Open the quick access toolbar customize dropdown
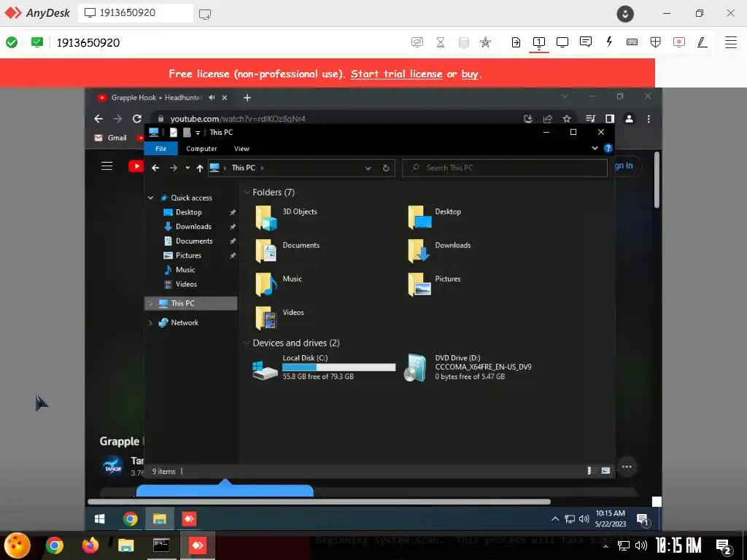Screen dimensions: 747x560 pyautogui.click(x=198, y=133)
